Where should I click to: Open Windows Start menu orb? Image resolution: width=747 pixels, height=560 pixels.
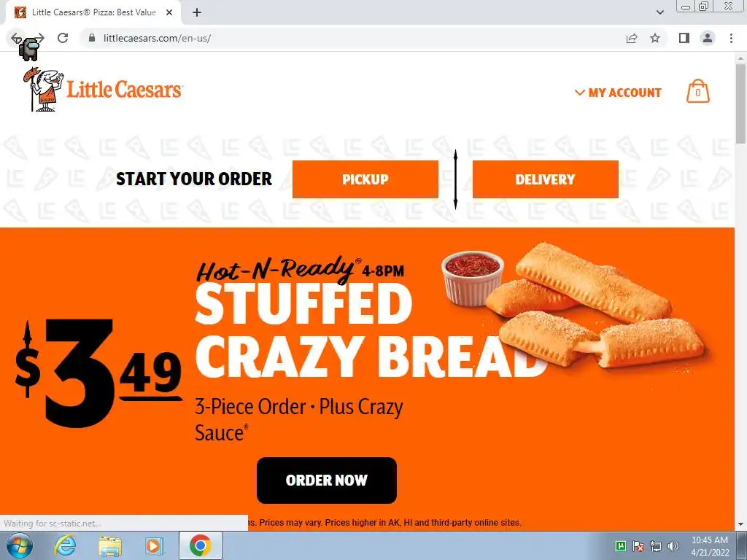pyautogui.click(x=20, y=545)
